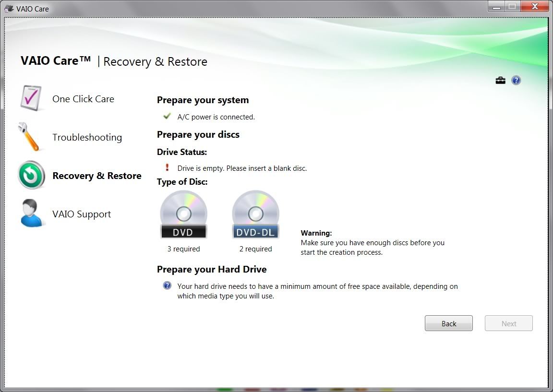Click the green Recovery & Restore icon
Image resolution: width=553 pixels, height=392 pixels.
coord(31,175)
